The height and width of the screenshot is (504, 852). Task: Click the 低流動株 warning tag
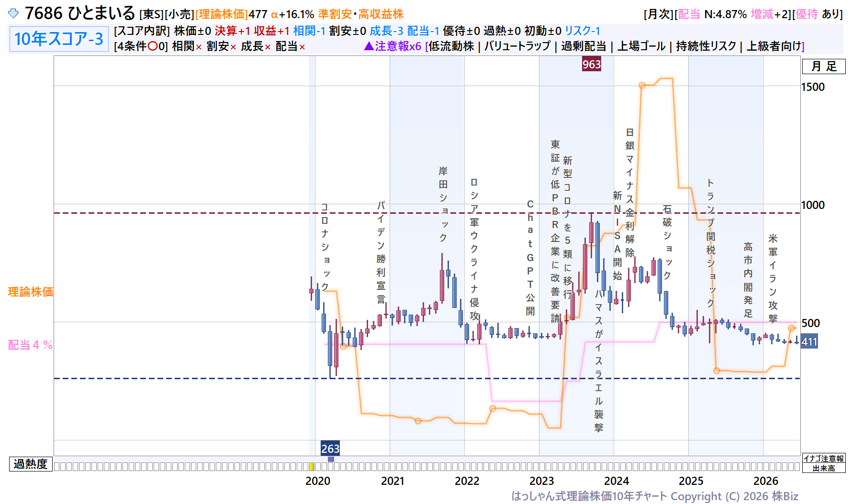[x=451, y=46]
